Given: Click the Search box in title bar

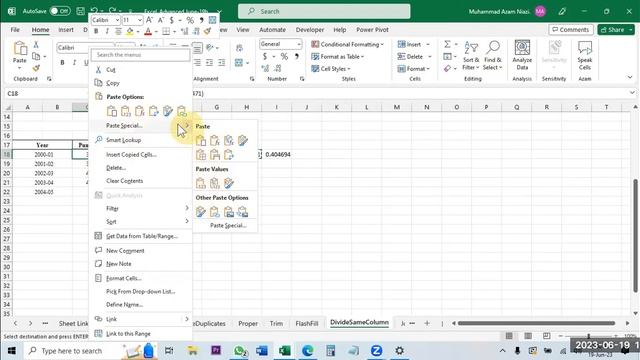Looking at the screenshot, I should coord(324,11).
